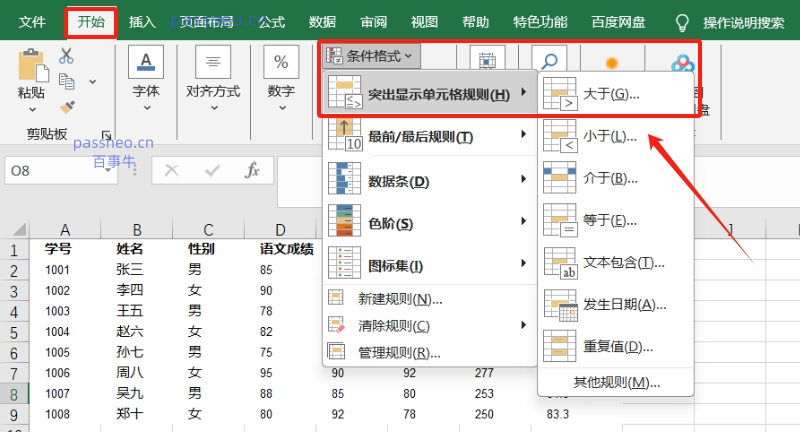The width and height of the screenshot is (800, 432).
Task: Switch to the 插入 ribbon tab
Action: [142, 21]
